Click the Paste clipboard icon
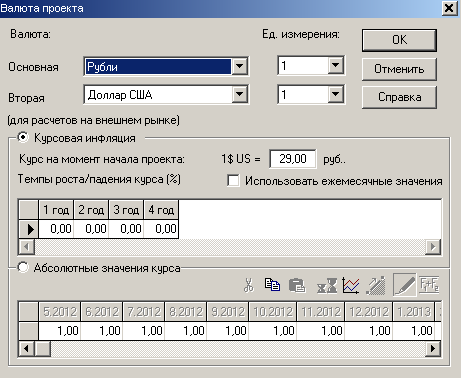Image resolution: width=461 pixels, height=378 pixels. click(x=296, y=285)
